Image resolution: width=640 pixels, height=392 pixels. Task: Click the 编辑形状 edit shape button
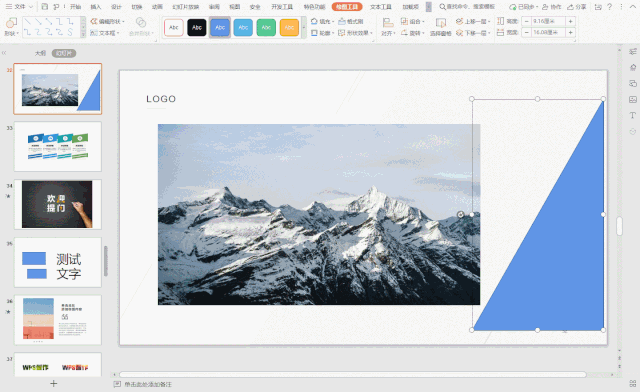[107, 21]
